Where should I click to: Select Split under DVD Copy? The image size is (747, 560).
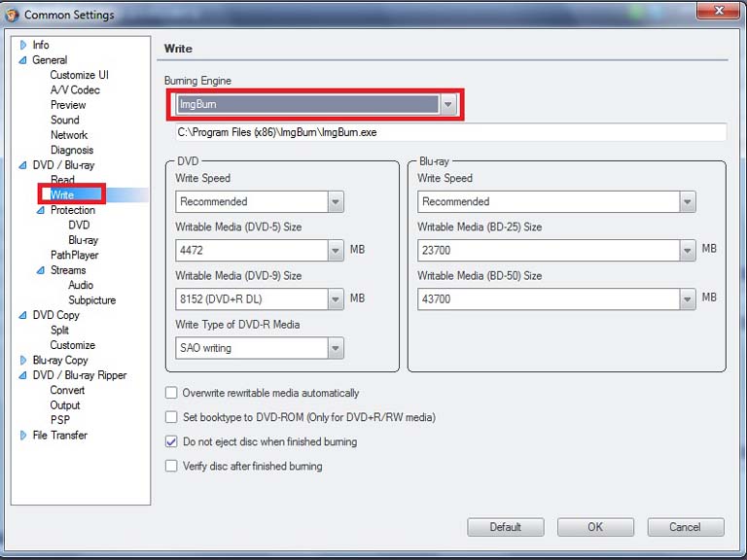(x=59, y=331)
